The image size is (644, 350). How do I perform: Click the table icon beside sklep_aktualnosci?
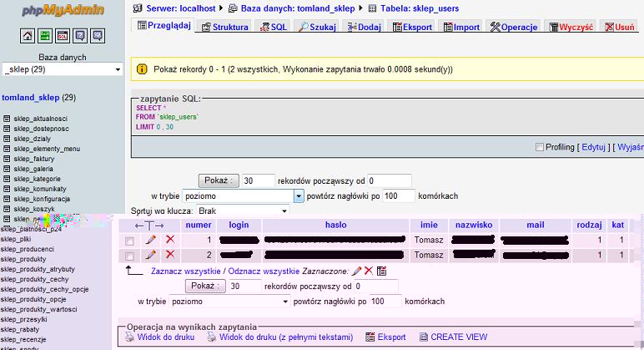[8, 119]
